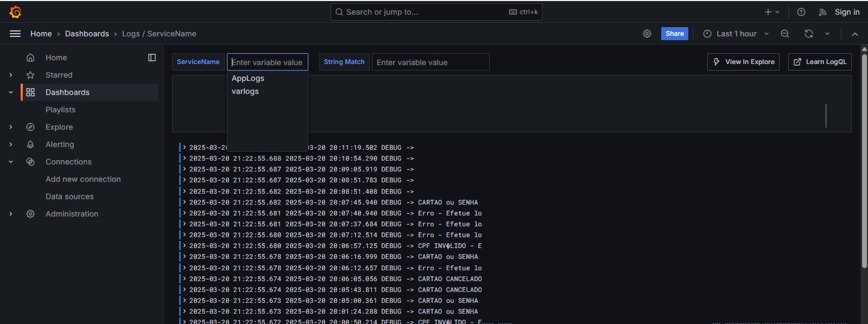Select AppLogs from the variable list

(x=248, y=78)
